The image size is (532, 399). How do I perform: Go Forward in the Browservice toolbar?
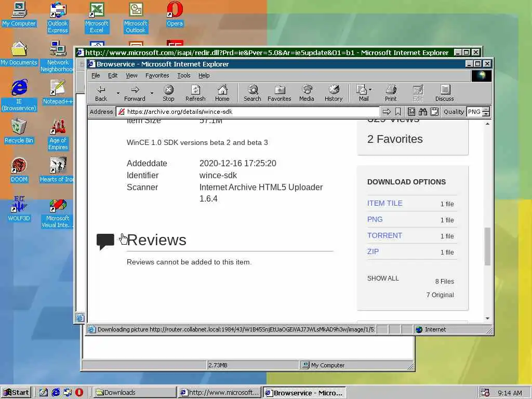(x=135, y=93)
